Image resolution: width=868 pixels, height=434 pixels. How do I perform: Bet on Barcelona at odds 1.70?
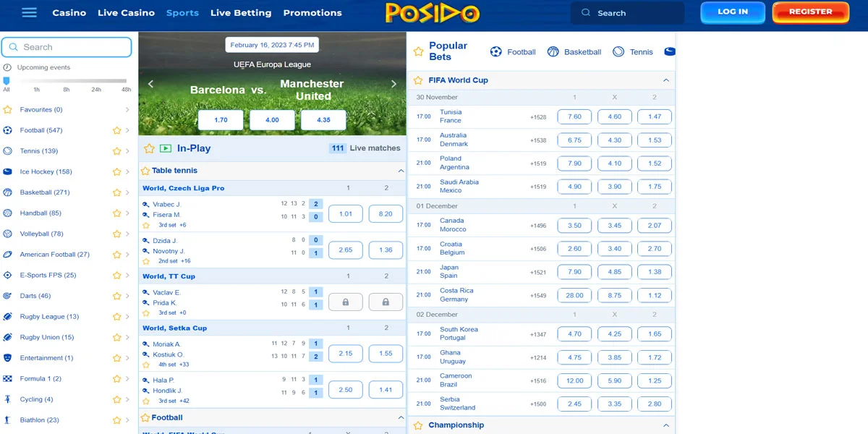(x=221, y=120)
